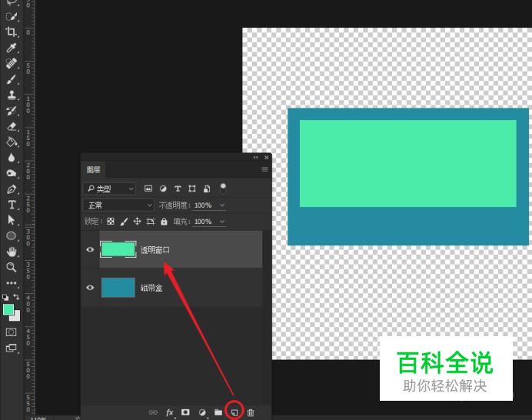The width and height of the screenshot is (532, 420).
Task: Toggle Quick Mask mode
Action: click(12, 332)
